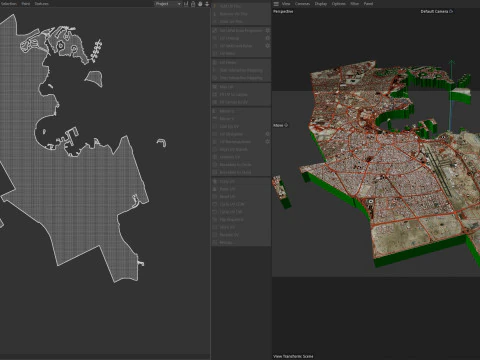Click the round icon beside the lock icon
This screenshot has width=480, height=360.
tap(200, 4)
